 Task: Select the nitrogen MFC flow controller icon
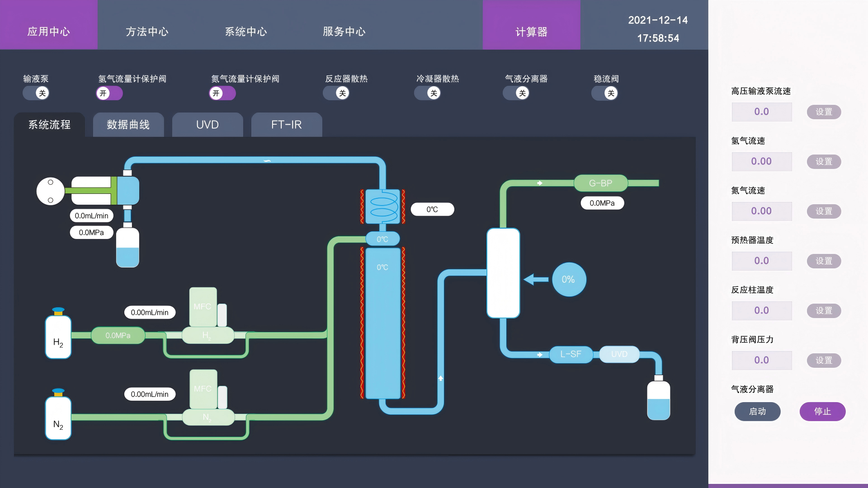coord(203,389)
